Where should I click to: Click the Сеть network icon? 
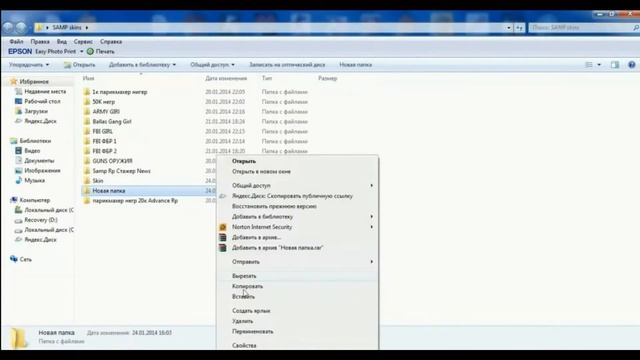[x=13, y=259]
